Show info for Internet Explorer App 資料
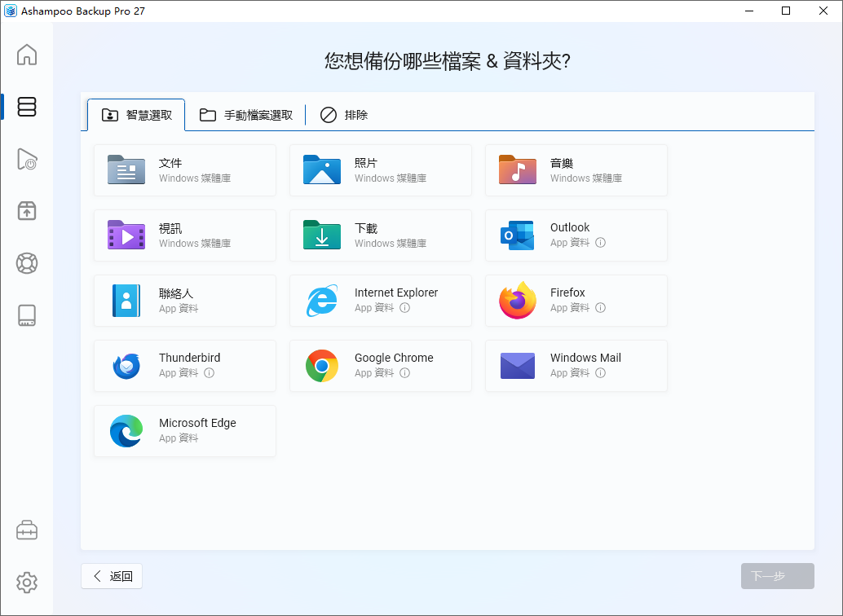Screen dimensions: 843x616 pyautogui.click(x=405, y=307)
